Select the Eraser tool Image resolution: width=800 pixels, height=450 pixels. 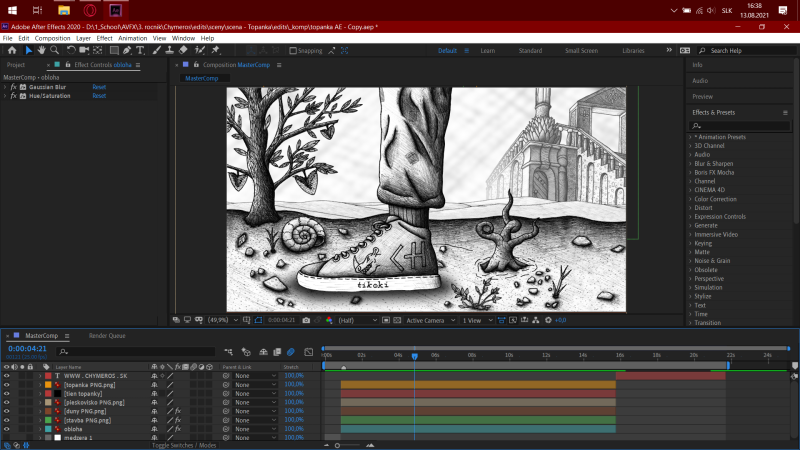point(183,50)
